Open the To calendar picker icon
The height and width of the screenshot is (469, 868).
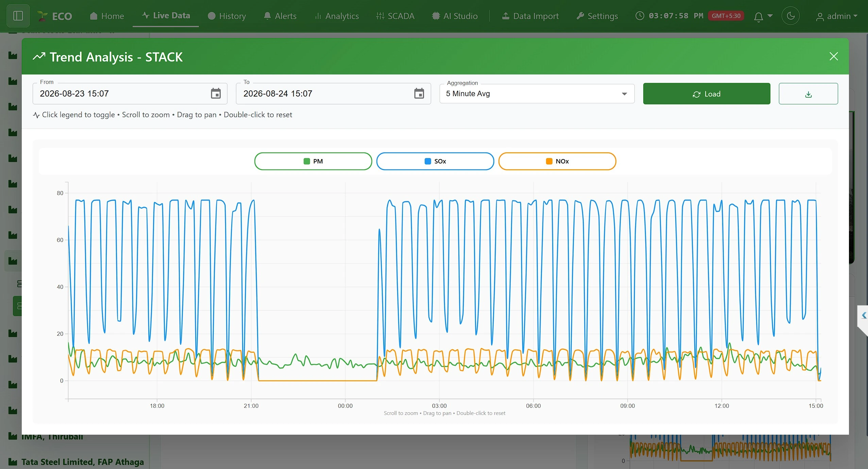tap(419, 93)
